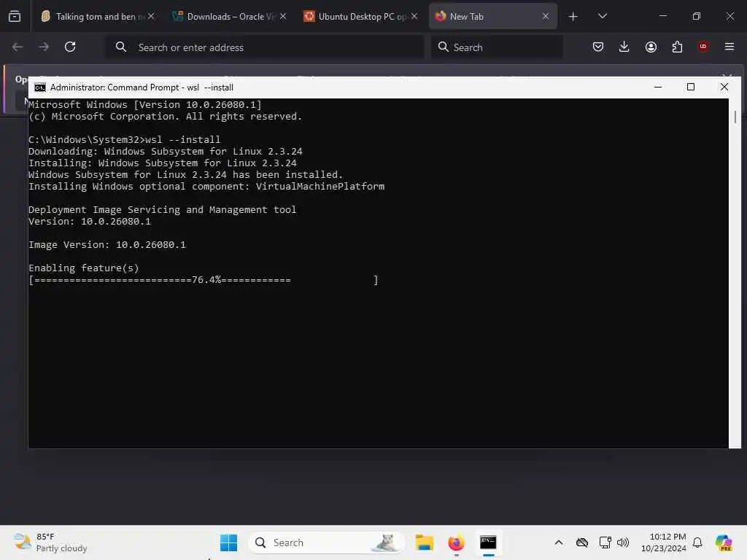The width and height of the screenshot is (747, 560).
Task: Minimize the Firefox browser window
Action: point(662,16)
